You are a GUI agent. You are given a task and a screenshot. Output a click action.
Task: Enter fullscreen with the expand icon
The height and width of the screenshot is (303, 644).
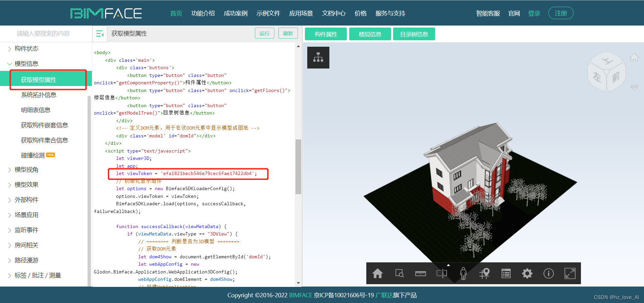point(570,273)
